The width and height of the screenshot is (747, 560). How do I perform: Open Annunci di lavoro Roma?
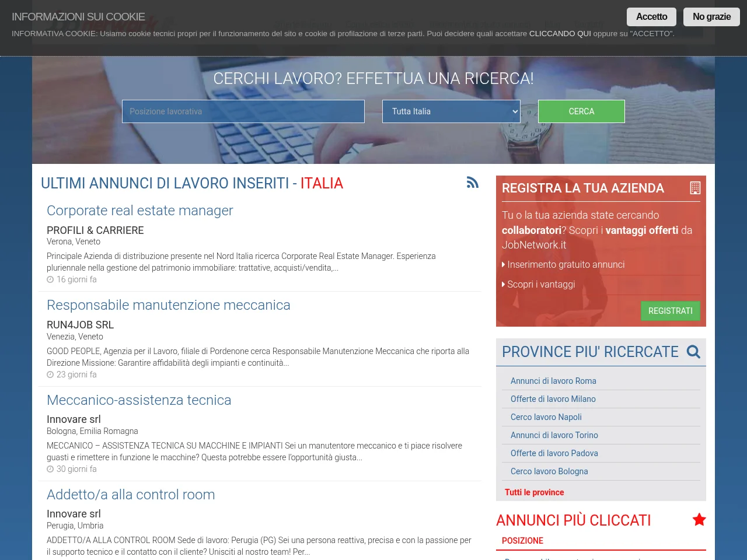(553, 381)
